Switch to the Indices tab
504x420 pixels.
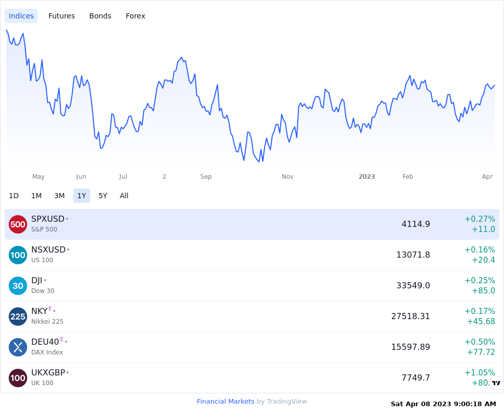point(21,16)
